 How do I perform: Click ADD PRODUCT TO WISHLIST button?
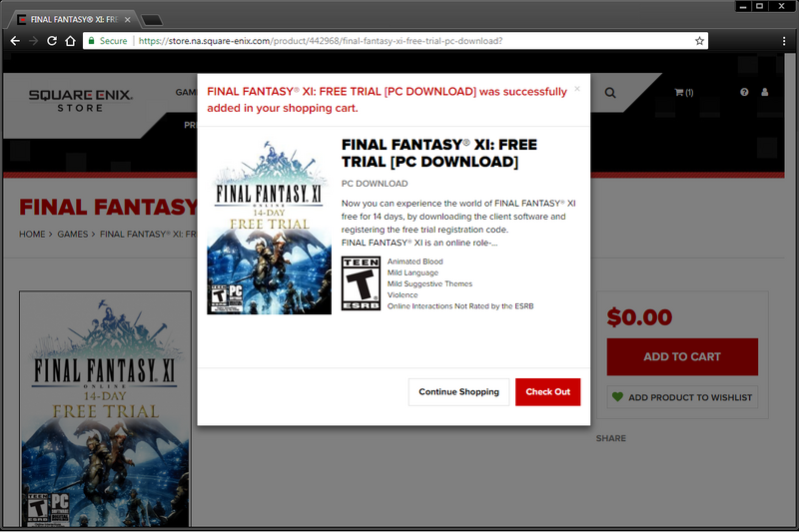(x=682, y=397)
